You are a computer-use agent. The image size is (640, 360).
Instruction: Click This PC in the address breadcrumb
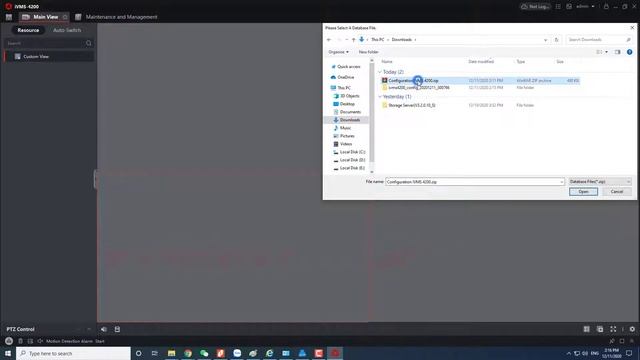(378, 40)
